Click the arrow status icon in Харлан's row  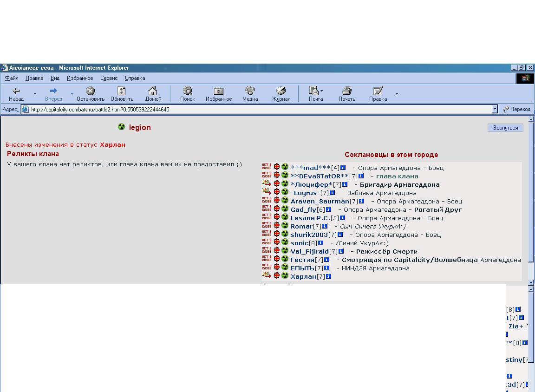(x=267, y=275)
